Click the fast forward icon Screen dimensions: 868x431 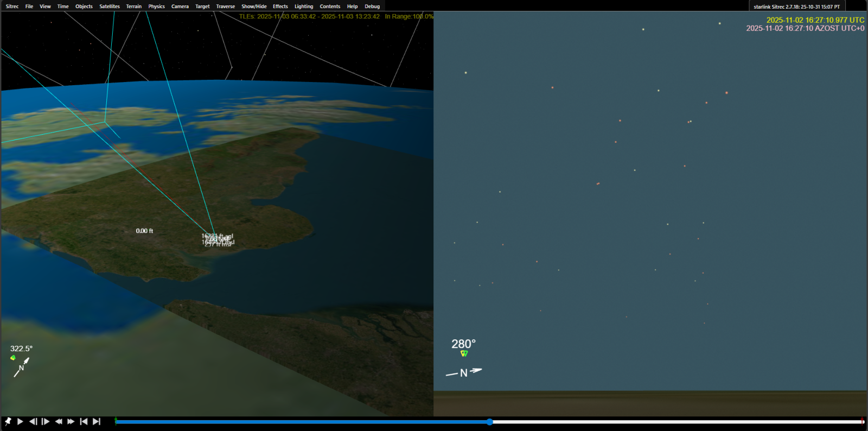point(71,421)
